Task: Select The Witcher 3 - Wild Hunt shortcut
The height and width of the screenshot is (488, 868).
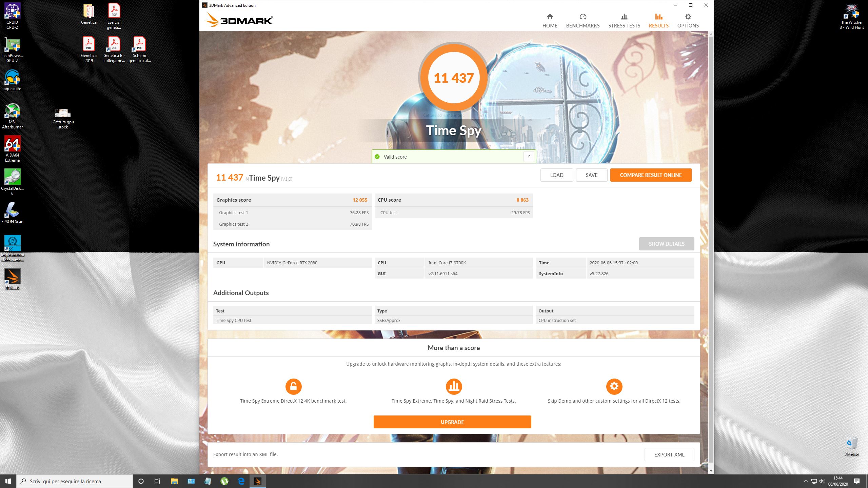Action: [x=851, y=16]
